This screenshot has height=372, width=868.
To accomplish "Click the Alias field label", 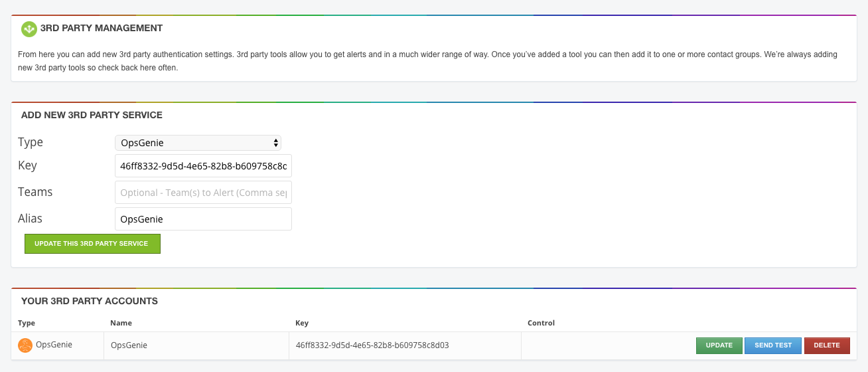I will click(x=31, y=219).
